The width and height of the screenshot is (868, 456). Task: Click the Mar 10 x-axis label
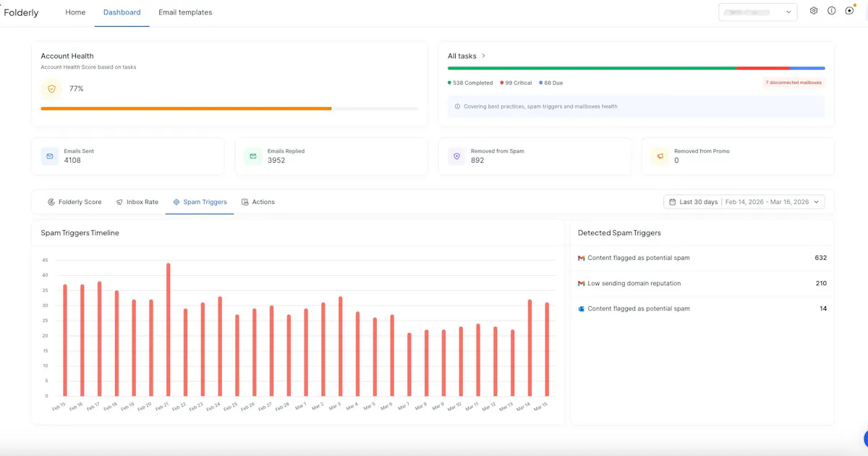click(x=454, y=407)
